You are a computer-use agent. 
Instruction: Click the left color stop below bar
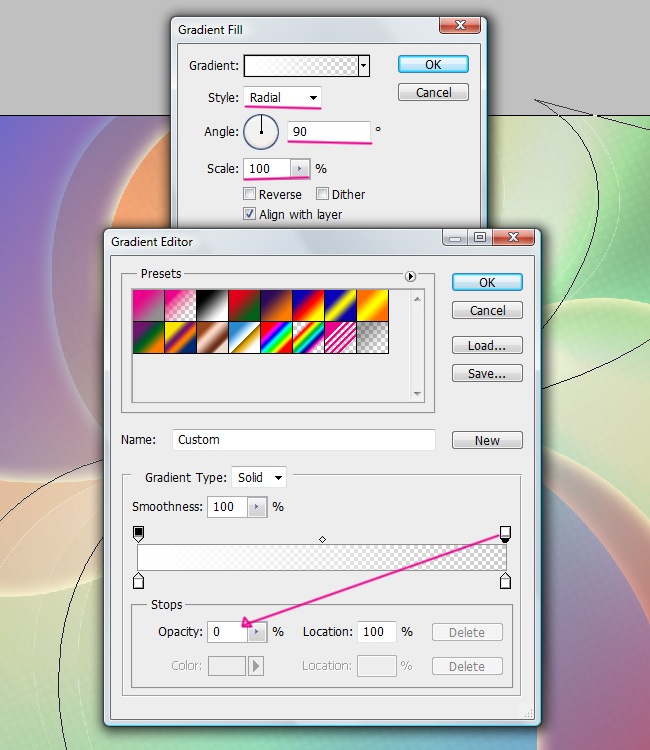coord(139,581)
